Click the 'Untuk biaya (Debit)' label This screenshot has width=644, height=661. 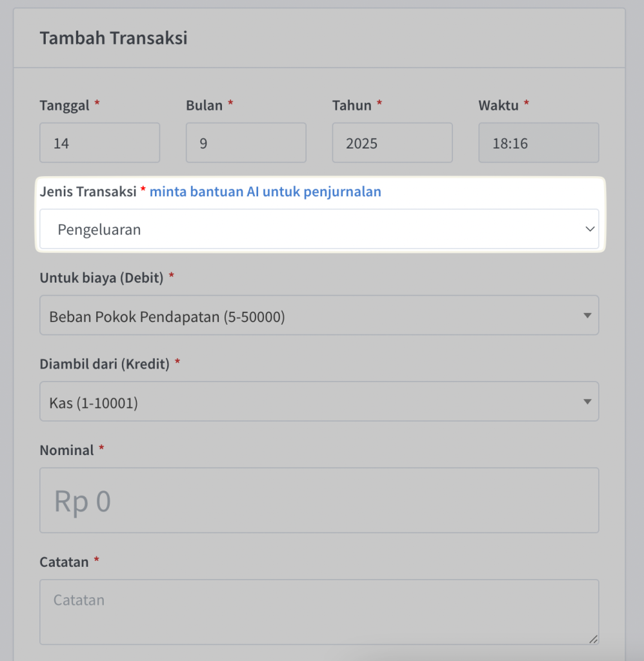(101, 278)
